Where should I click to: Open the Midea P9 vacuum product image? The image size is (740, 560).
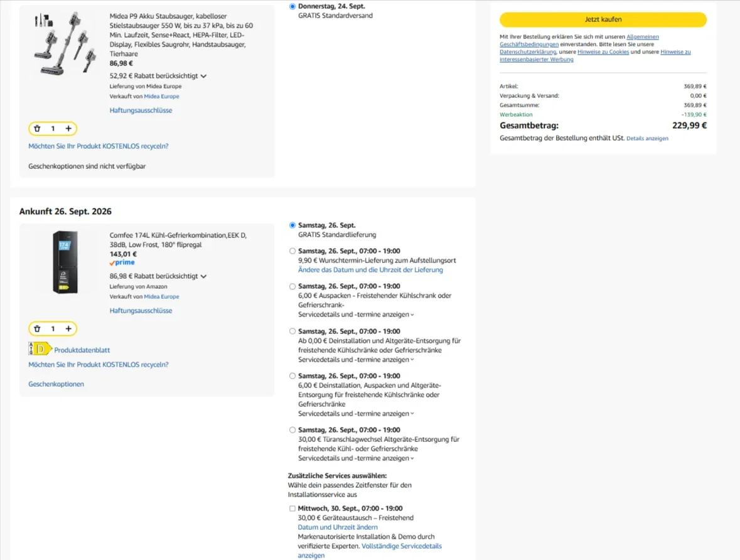[x=65, y=43]
